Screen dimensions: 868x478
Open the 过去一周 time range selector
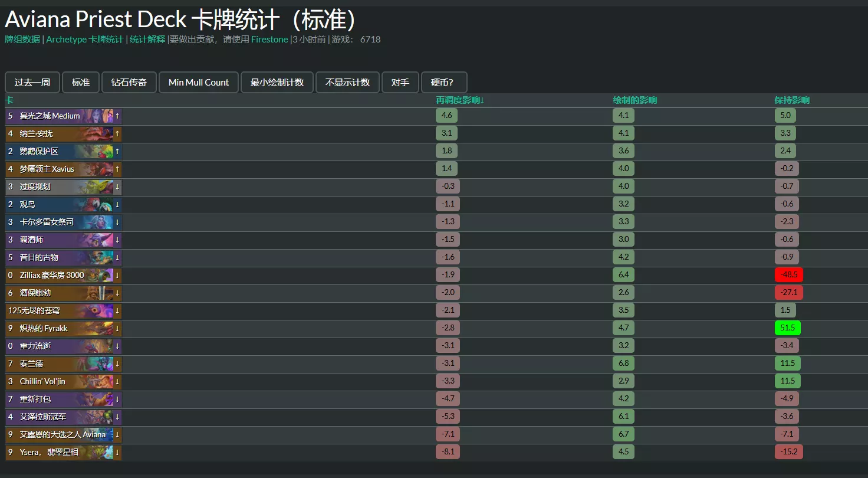[x=32, y=82]
